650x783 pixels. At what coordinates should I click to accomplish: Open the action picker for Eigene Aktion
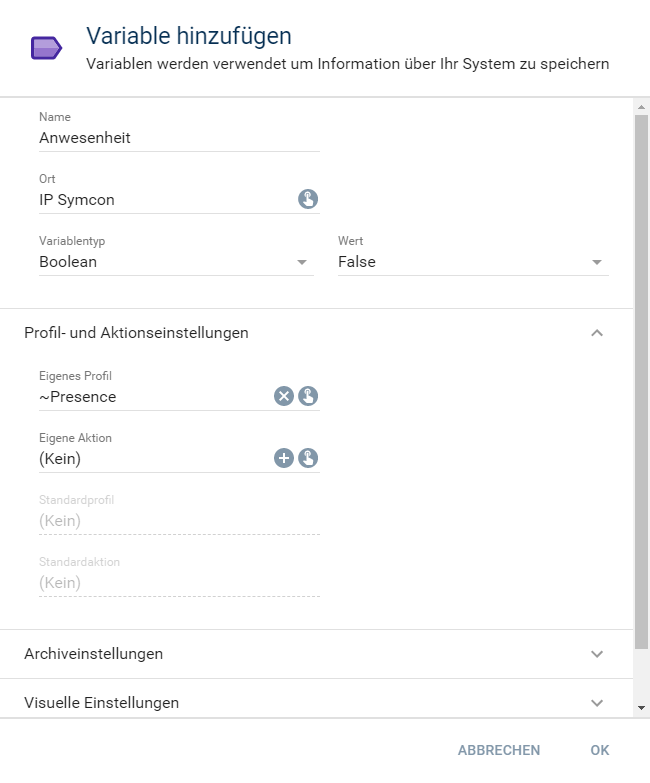coord(308,458)
